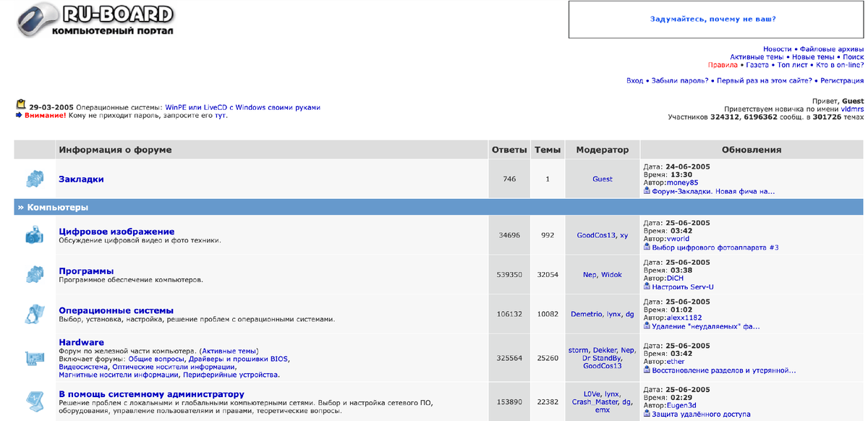This screenshot has height=421, width=868.
Task: Click the Закладки forum icon
Action: coord(35,179)
